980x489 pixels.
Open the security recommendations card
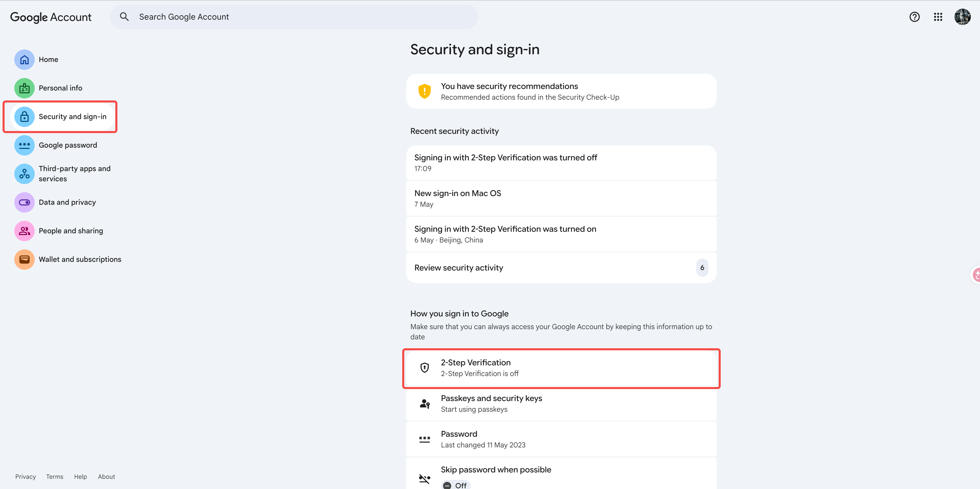561,91
